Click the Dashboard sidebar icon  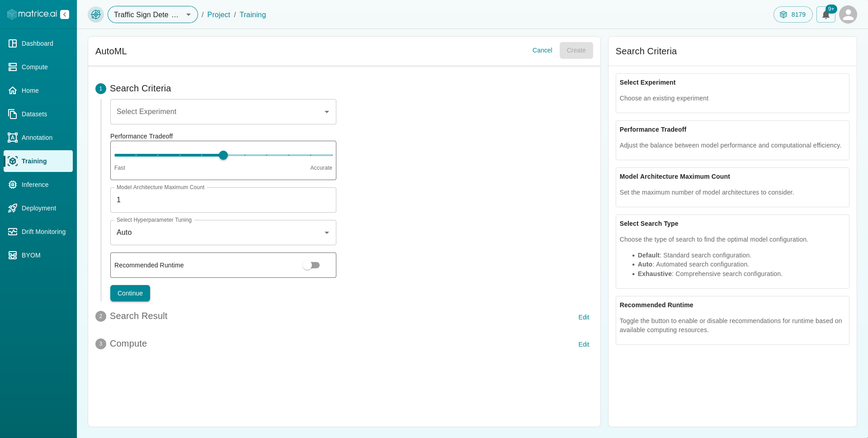(x=13, y=43)
